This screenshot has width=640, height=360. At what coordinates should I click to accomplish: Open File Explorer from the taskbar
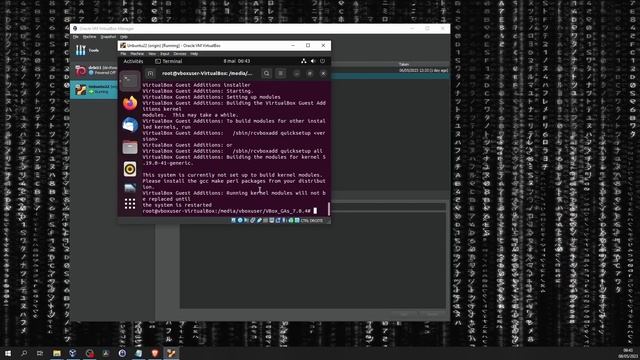[57, 353]
